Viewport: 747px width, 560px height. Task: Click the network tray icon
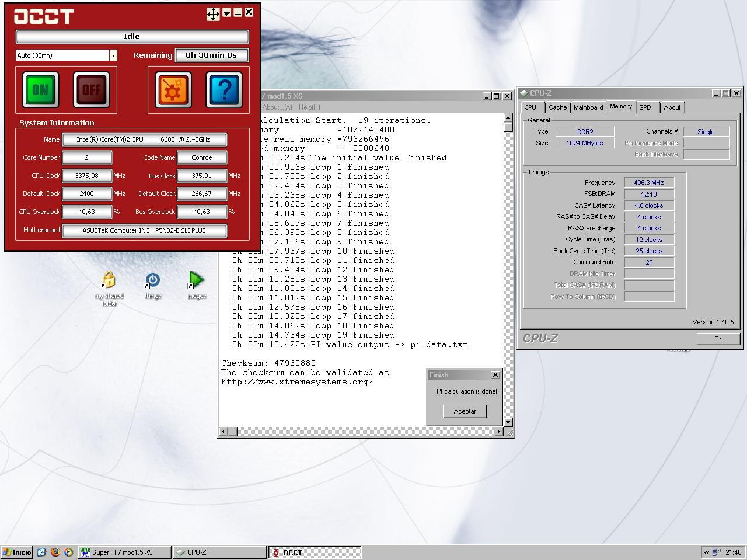point(716,552)
